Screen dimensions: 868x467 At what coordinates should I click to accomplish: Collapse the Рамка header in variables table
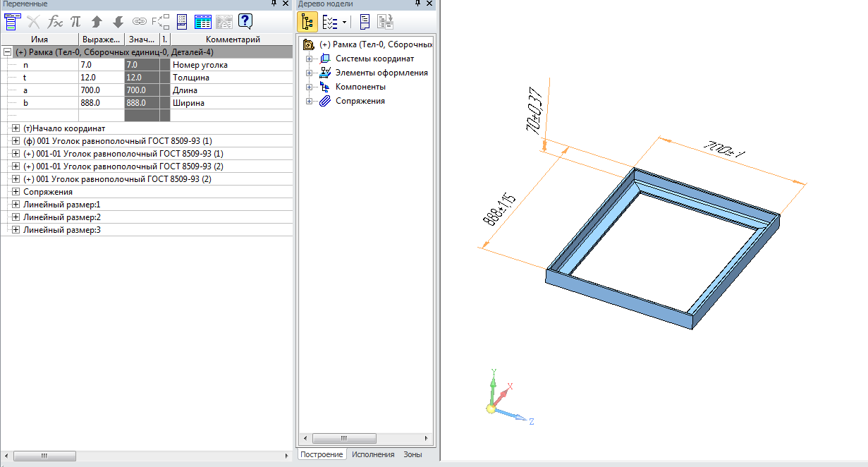pos(7,52)
